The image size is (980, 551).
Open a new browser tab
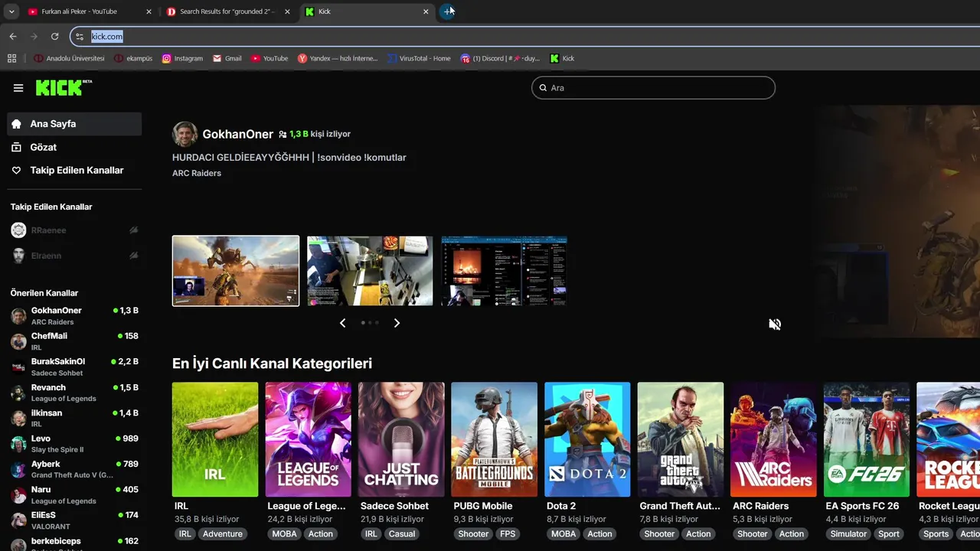pos(448,11)
